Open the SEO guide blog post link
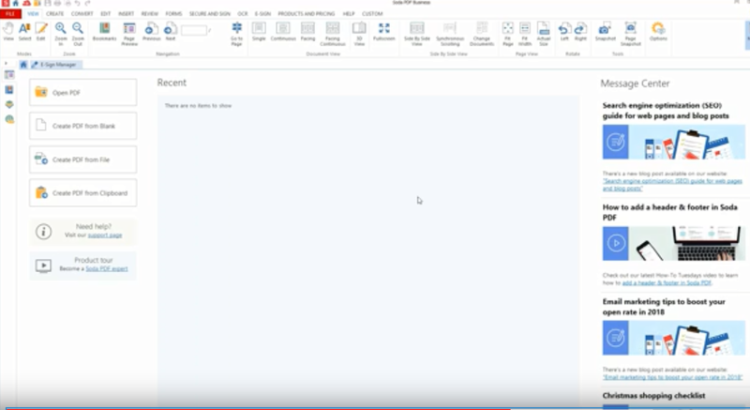Viewport: 750px width, 410px height. (x=672, y=185)
